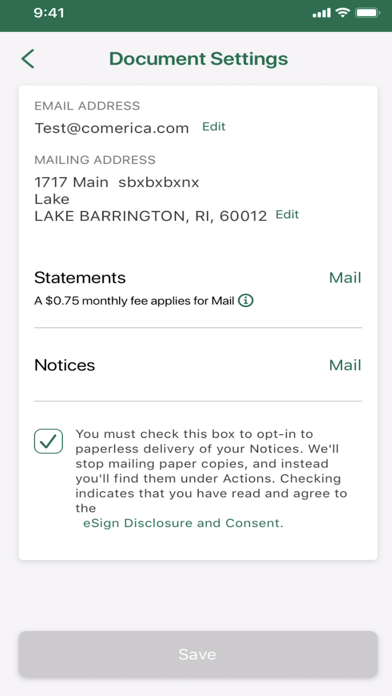Screen dimensions: 392x696
Task: Tap the Save button
Action: (198, 654)
